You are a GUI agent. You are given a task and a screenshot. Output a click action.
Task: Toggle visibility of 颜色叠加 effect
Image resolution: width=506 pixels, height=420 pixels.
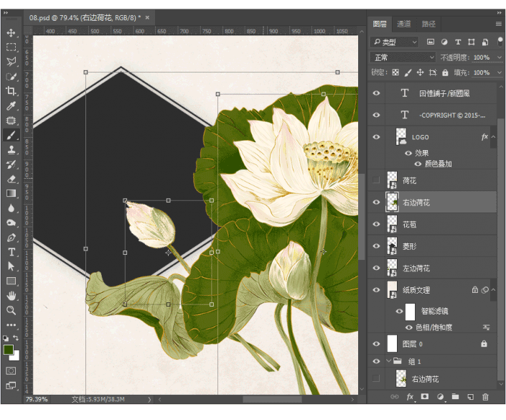418,164
